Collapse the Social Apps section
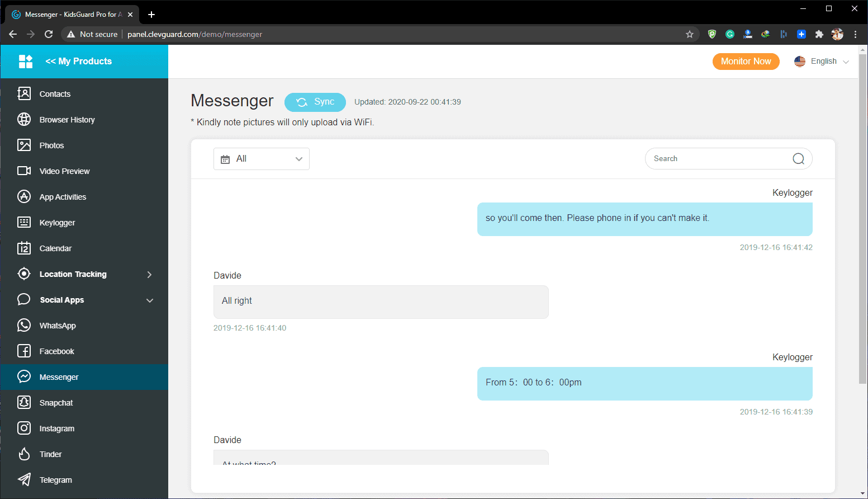The image size is (868, 499). point(149,300)
